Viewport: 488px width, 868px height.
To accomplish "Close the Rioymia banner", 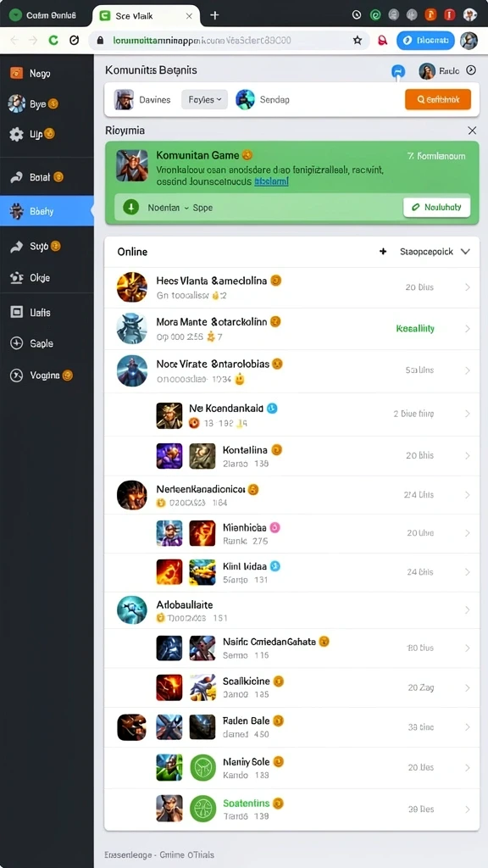I will (472, 131).
